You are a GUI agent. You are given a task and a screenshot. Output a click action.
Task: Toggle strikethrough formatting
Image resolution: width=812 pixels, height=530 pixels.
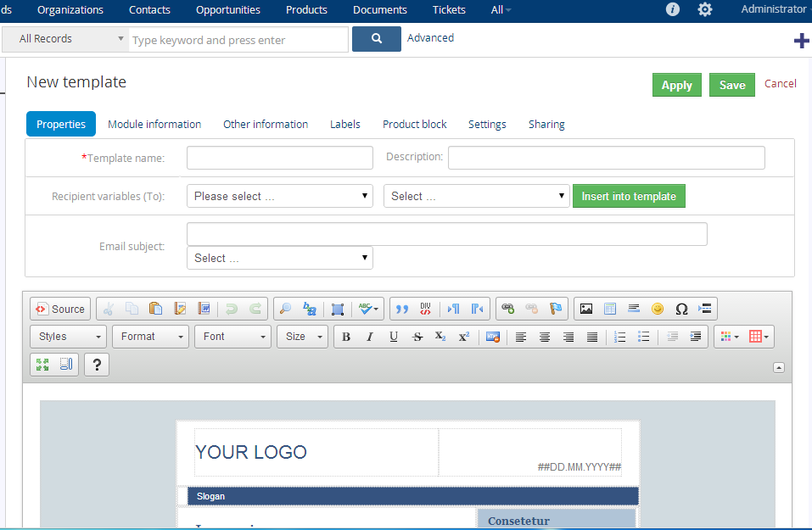(417, 337)
